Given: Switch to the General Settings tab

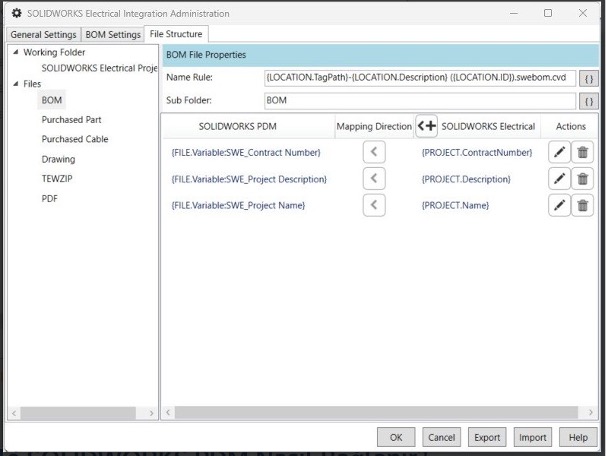Looking at the screenshot, I should point(43,34).
